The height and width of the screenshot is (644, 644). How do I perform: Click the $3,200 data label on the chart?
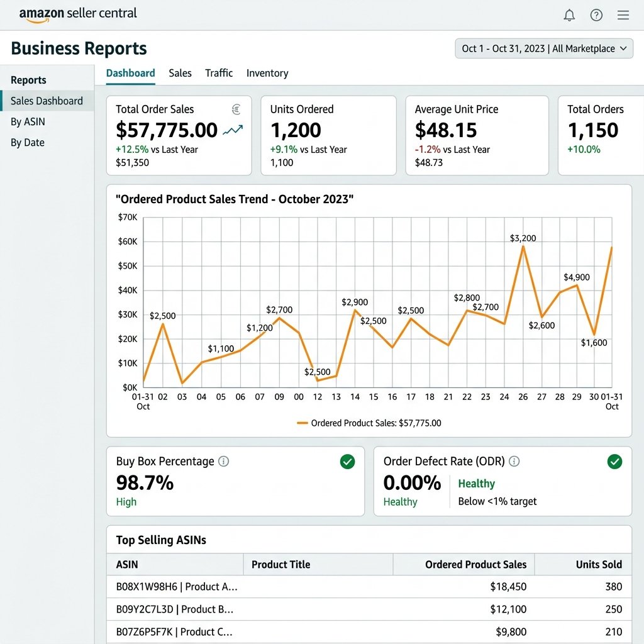pos(523,238)
